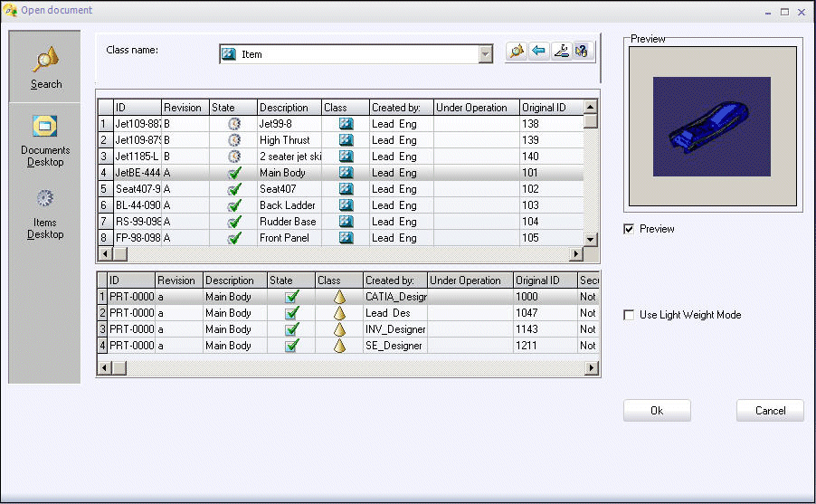
Task: Click the cone class icon for CATIA_Designer row
Action: [x=339, y=297]
